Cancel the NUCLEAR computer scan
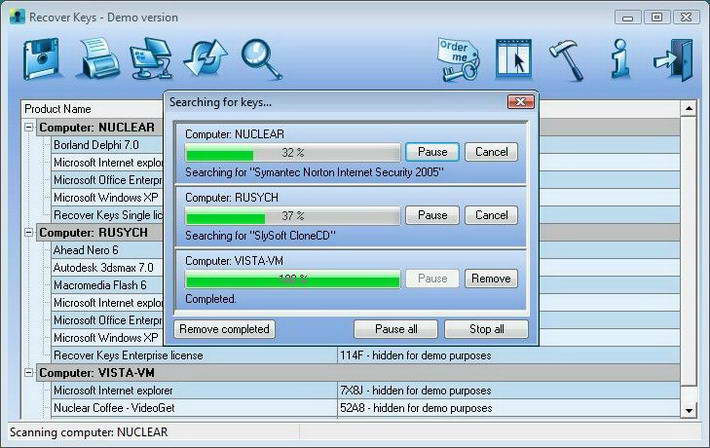Screen dimensions: 710x448 click(x=491, y=152)
